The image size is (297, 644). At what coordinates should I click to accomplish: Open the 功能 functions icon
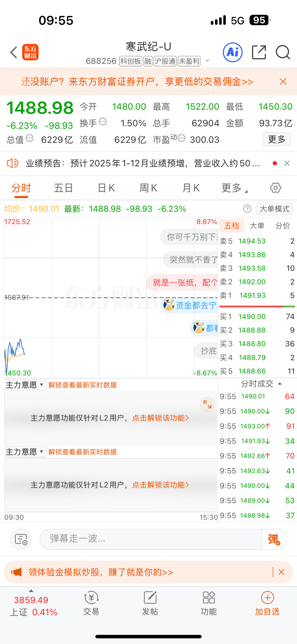tap(209, 603)
